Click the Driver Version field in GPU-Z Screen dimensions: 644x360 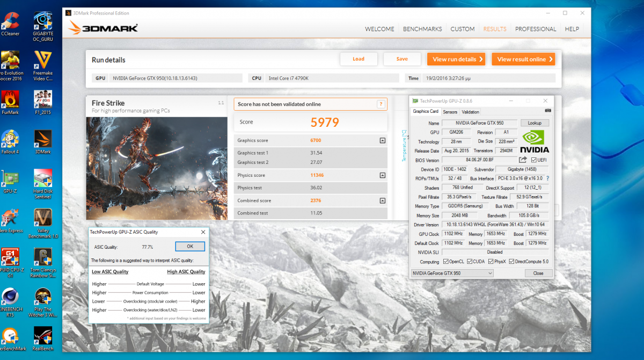(495, 225)
